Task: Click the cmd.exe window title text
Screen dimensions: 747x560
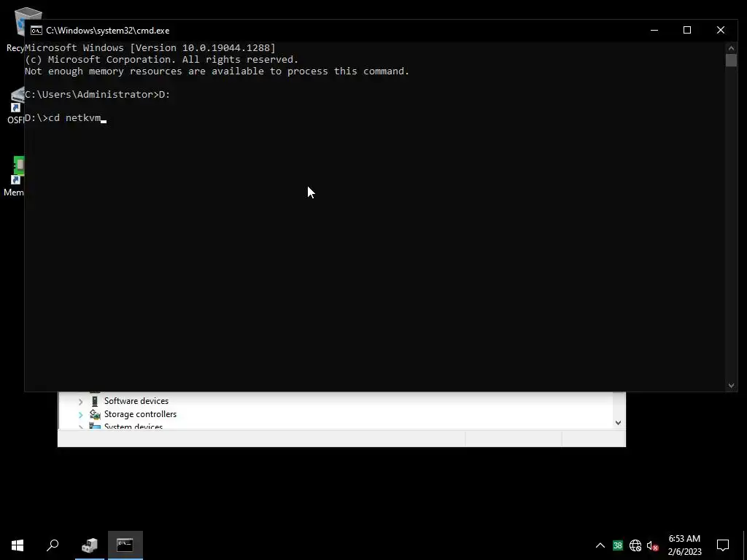Action: point(108,31)
